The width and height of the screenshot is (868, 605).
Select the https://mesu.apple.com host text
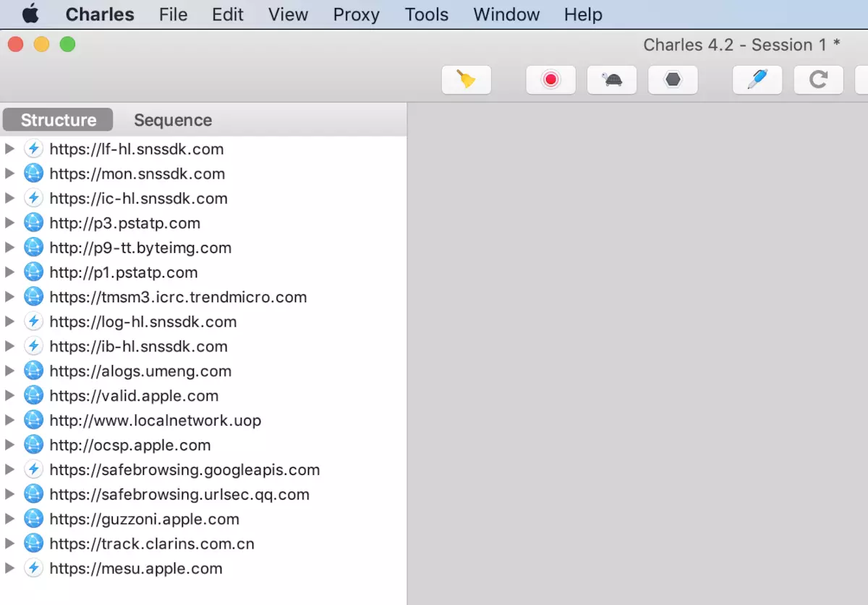tap(136, 568)
